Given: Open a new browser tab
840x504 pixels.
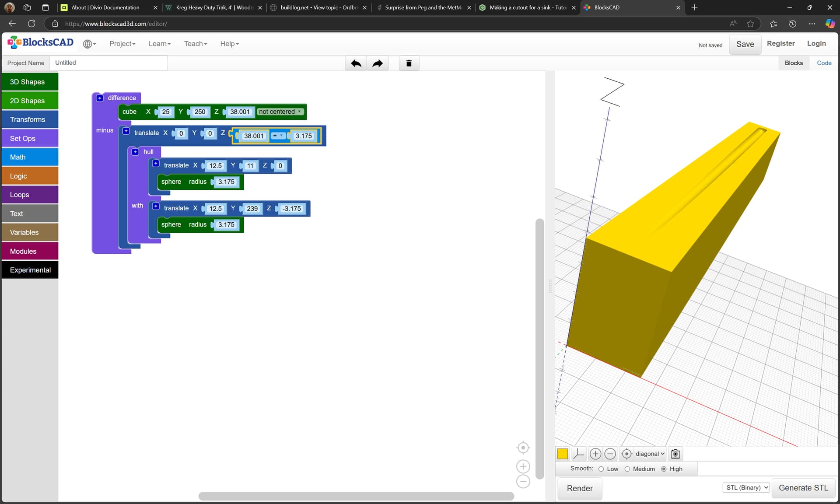Looking at the screenshot, I should coord(694,7).
